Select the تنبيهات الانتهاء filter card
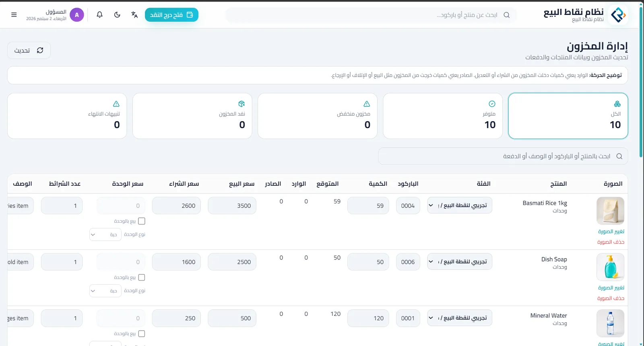 [x=67, y=116]
